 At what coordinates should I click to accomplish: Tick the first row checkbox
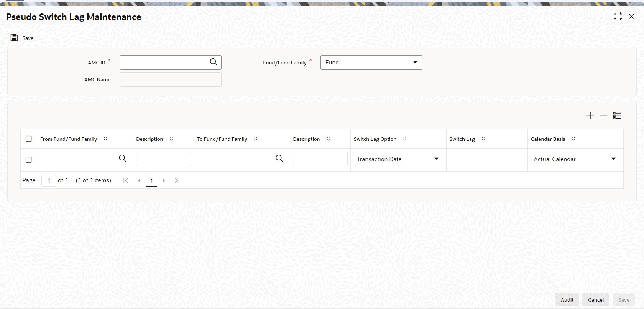(x=29, y=160)
